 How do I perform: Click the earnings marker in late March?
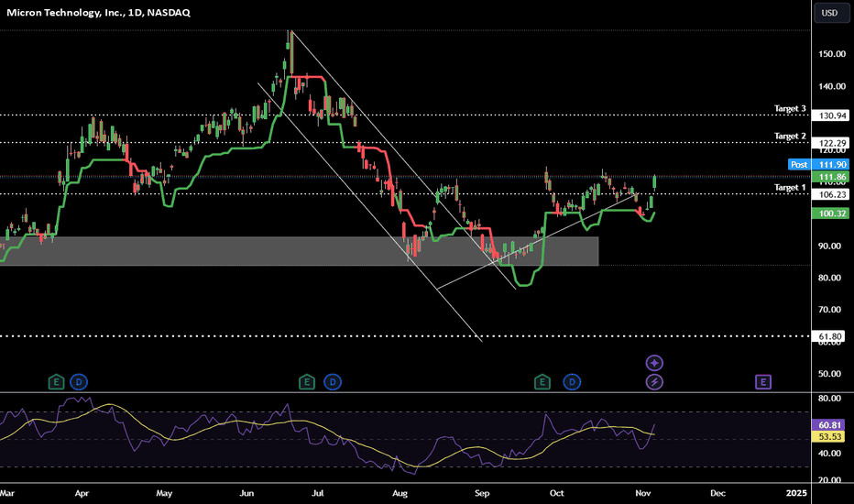pos(56,382)
